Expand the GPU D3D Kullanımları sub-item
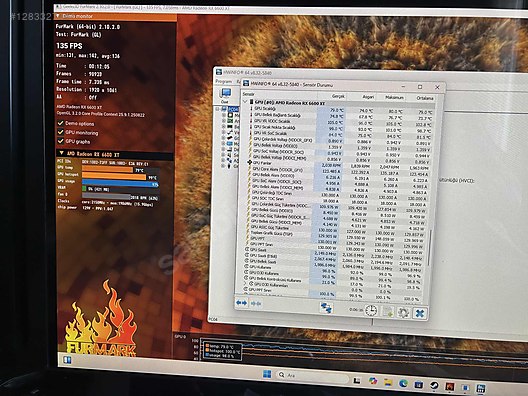Viewport: 528px width, 396px height. tap(245, 284)
